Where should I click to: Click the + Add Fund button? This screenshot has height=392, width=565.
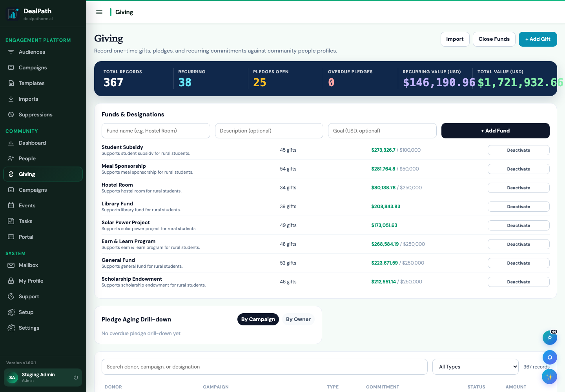click(495, 131)
